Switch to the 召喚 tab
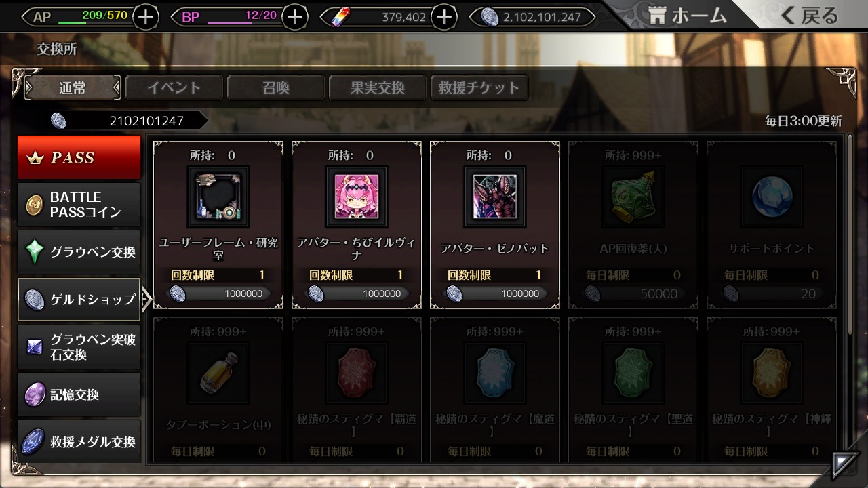 [x=276, y=87]
